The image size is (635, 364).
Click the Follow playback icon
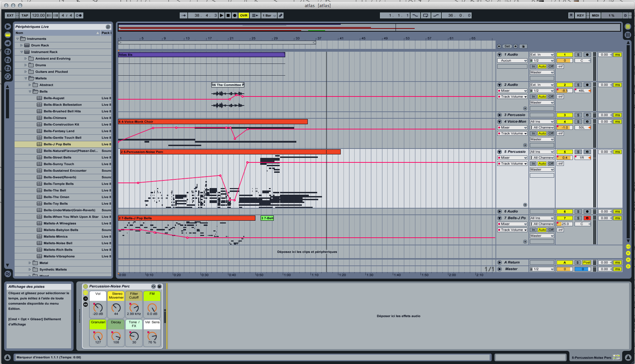183,15
